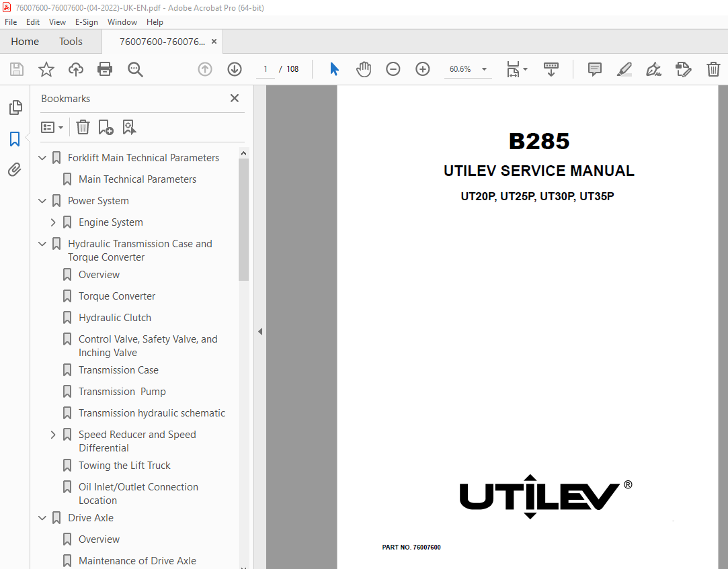Open Maintenance of Drive Axle bookmark
The height and width of the screenshot is (569, 728).
(x=137, y=561)
